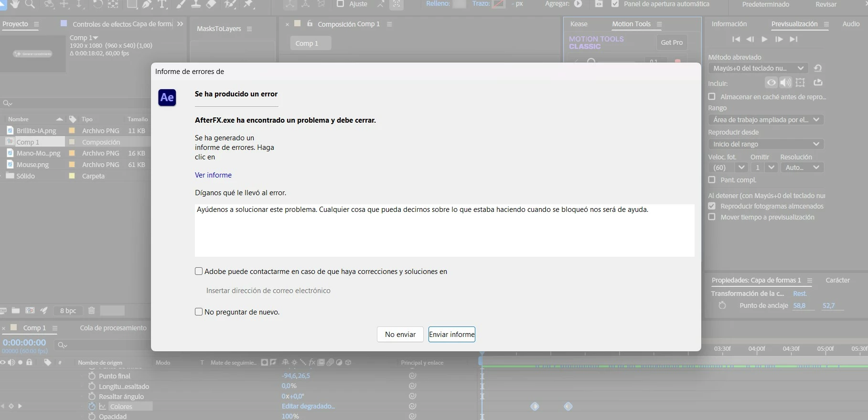The width and height of the screenshot is (868, 420).
Task: Click Enviar informe button
Action: point(452,334)
